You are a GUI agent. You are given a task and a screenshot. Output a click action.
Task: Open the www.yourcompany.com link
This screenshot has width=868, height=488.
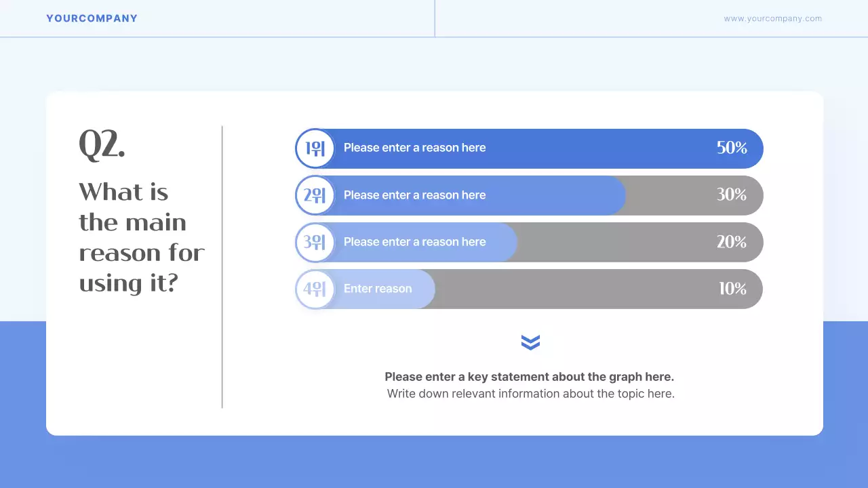coord(772,19)
